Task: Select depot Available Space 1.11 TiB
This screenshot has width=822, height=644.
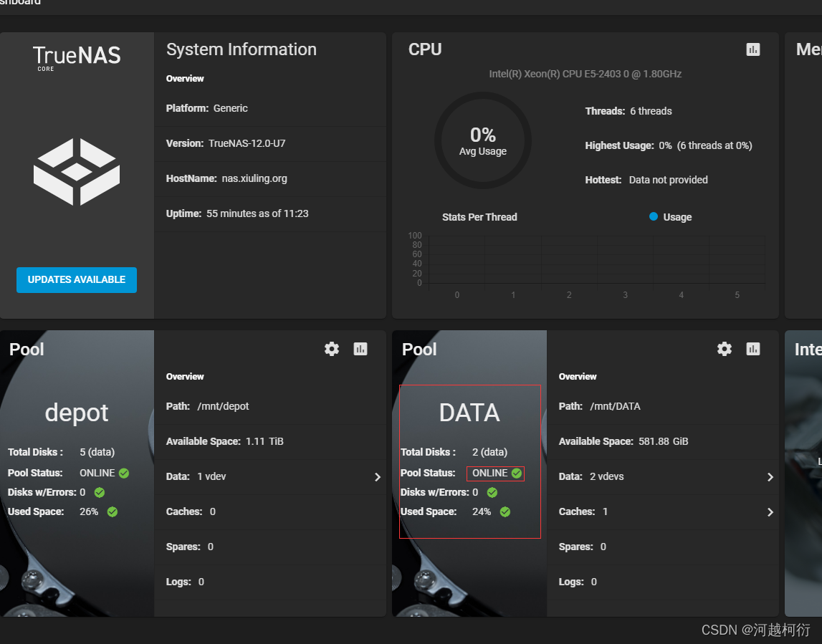Action: pyautogui.click(x=225, y=442)
